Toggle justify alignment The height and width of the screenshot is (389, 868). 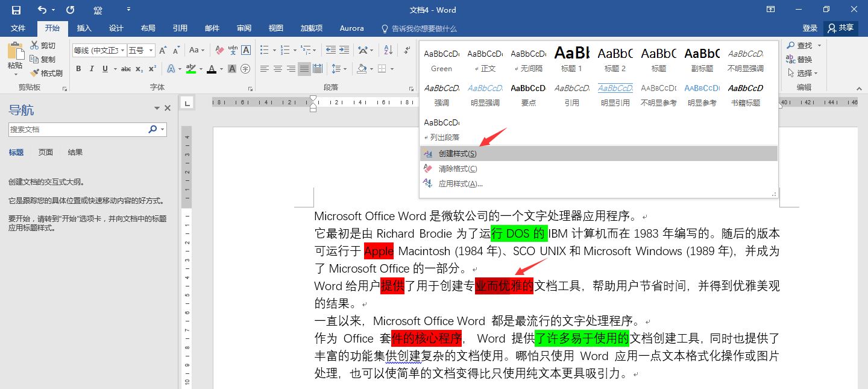pos(304,69)
